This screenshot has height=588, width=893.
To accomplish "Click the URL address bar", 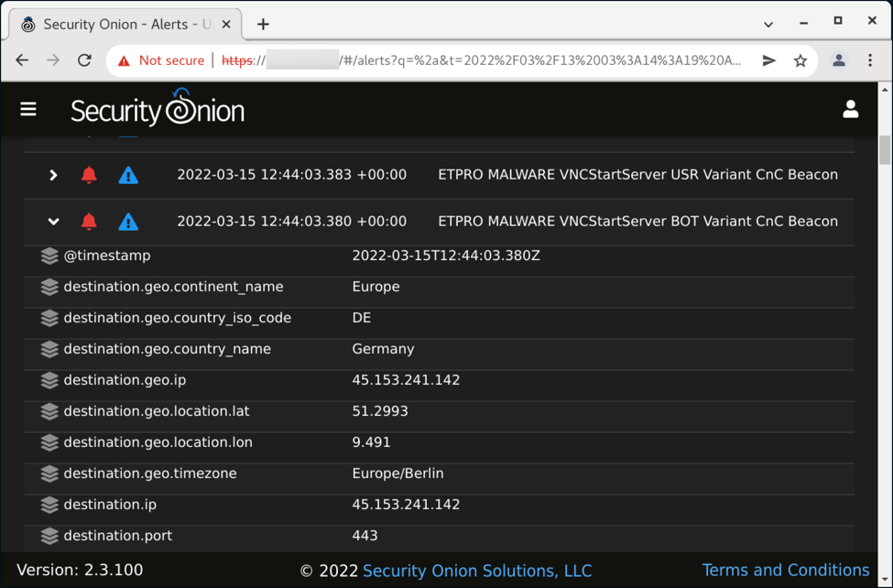I will coord(495,60).
